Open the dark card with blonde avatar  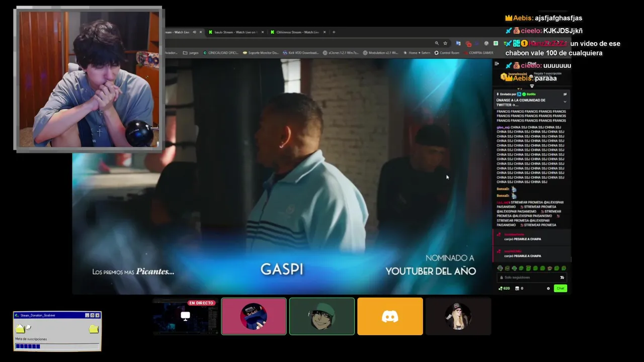point(458,316)
